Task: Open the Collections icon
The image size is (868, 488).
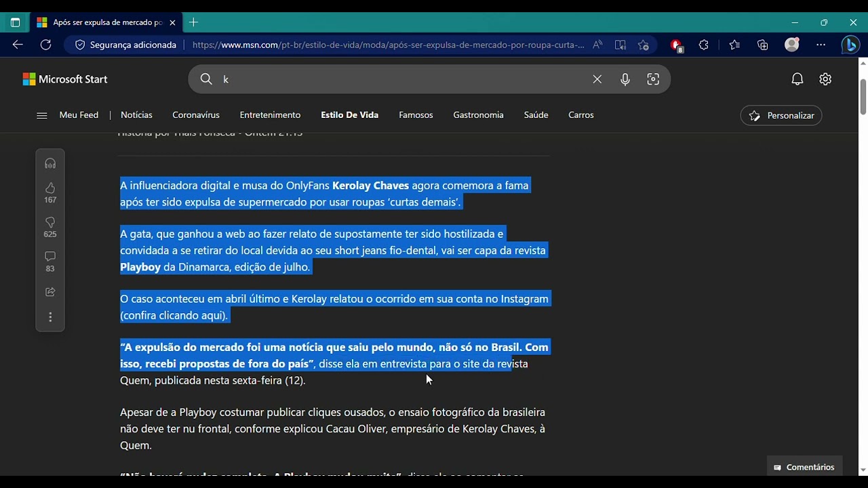Action: coord(763,45)
